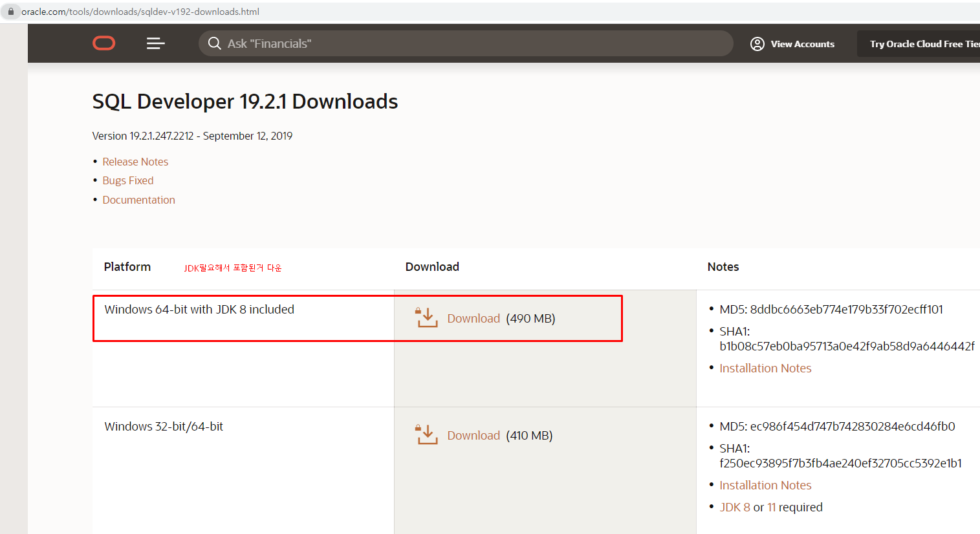The height and width of the screenshot is (534, 980).
Task: Open the JDK 8 required link
Action: pyautogui.click(x=735, y=507)
